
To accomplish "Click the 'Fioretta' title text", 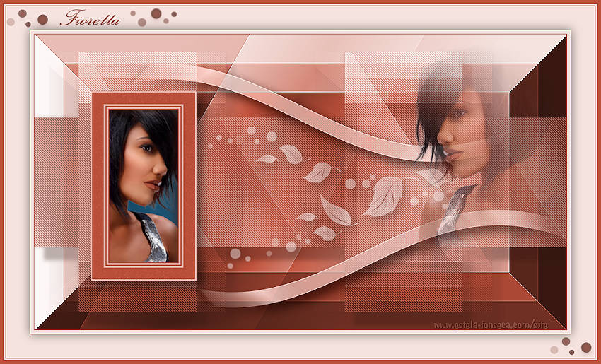I will (90, 18).
